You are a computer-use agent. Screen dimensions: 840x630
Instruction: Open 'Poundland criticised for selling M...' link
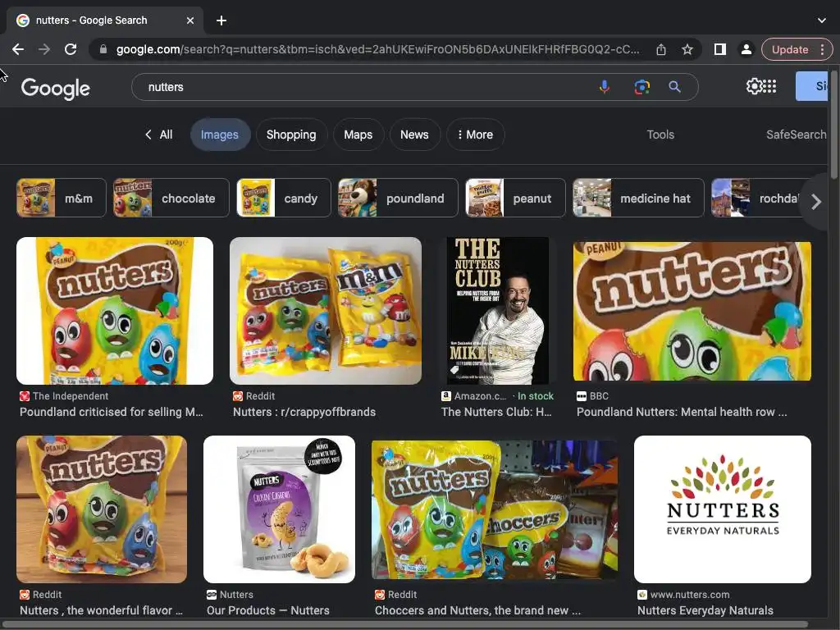(112, 412)
